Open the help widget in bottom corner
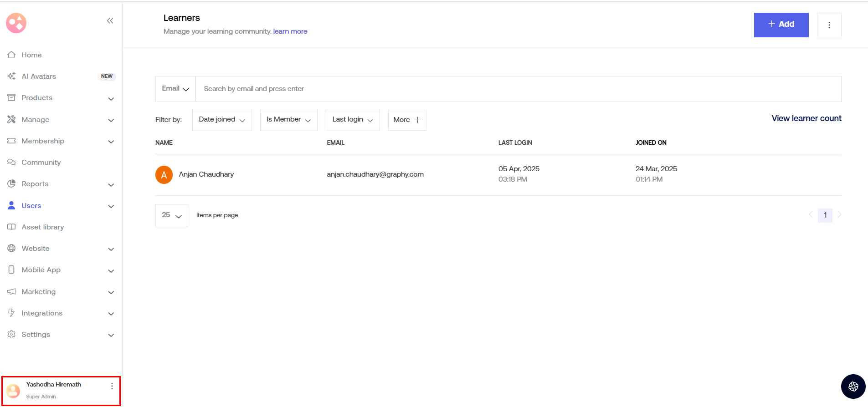 pos(853,387)
